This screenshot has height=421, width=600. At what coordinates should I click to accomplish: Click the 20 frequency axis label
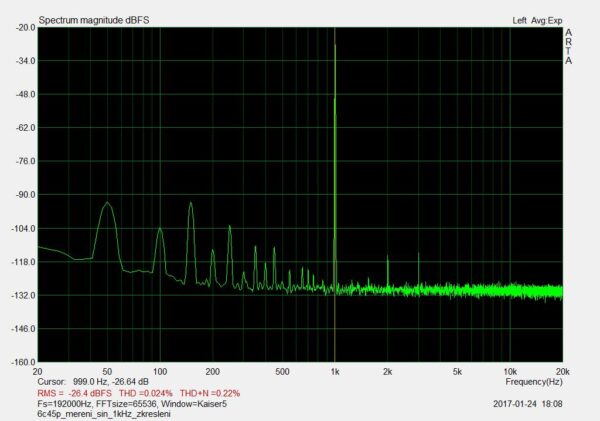point(38,372)
